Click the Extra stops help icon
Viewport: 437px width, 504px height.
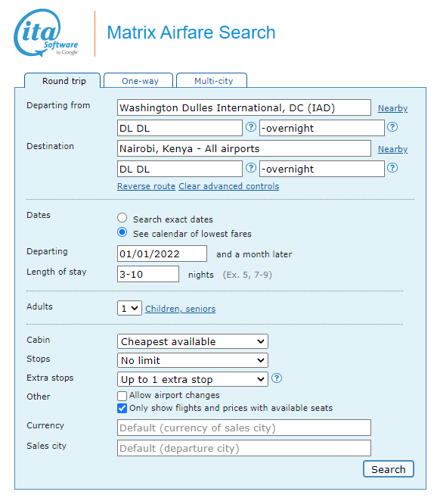click(277, 378)
